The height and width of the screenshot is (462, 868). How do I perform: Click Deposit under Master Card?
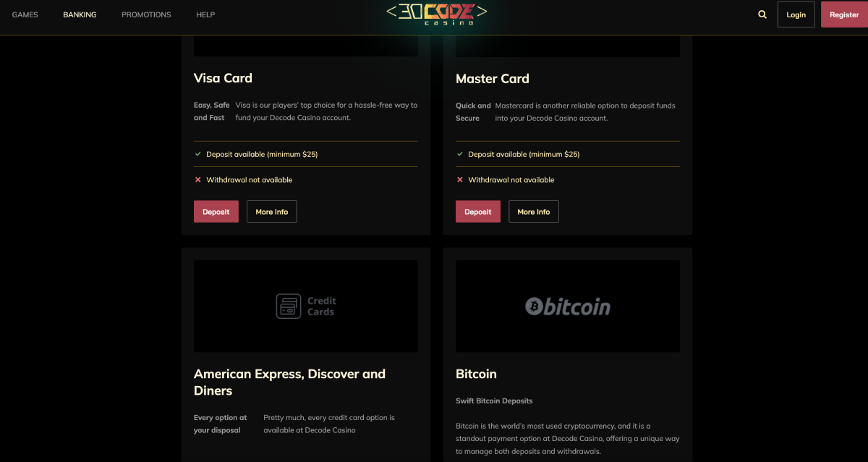[478, 212]
